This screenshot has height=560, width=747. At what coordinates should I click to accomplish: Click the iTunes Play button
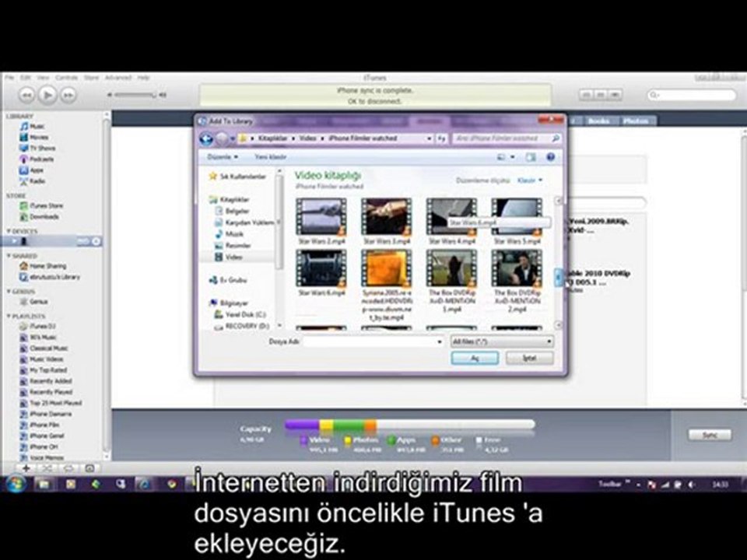click(x=47, y=95)
